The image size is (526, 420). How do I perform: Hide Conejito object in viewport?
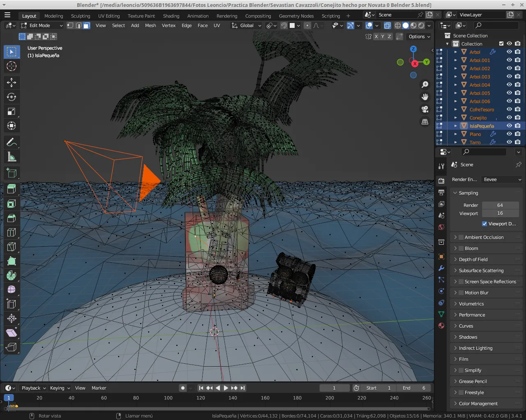click(509, 118)
